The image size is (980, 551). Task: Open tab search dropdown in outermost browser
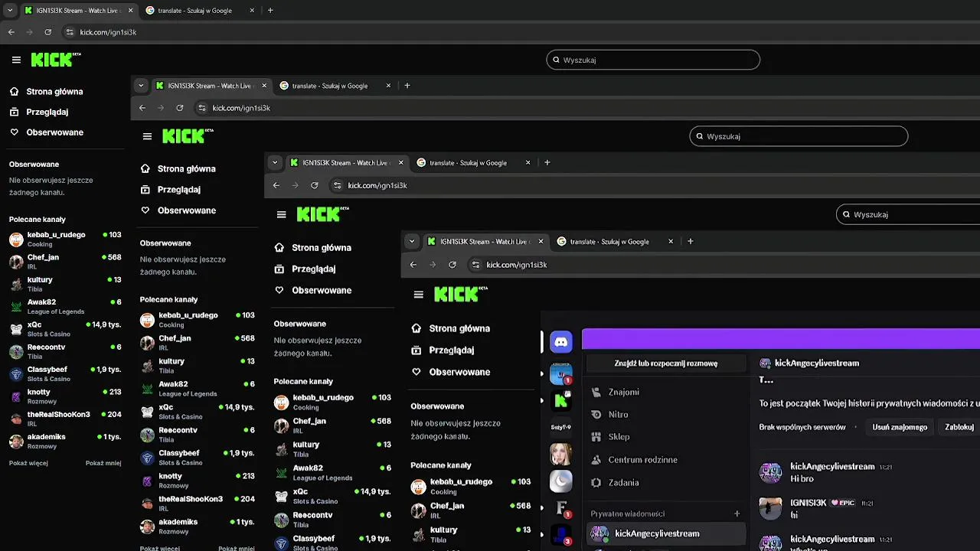click(x=10, y=11)
